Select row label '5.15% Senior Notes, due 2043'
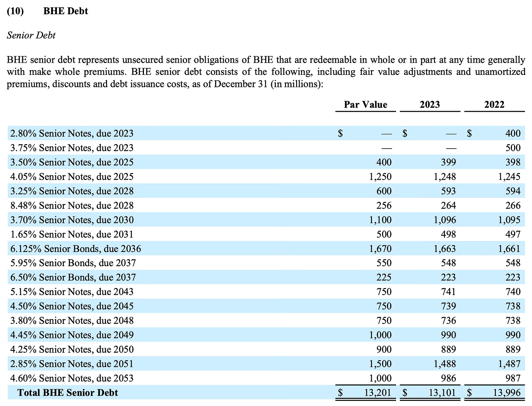Image resolution: width=532 pixels, height=406 pixels. pyautogui.click(x=72, y=292)
